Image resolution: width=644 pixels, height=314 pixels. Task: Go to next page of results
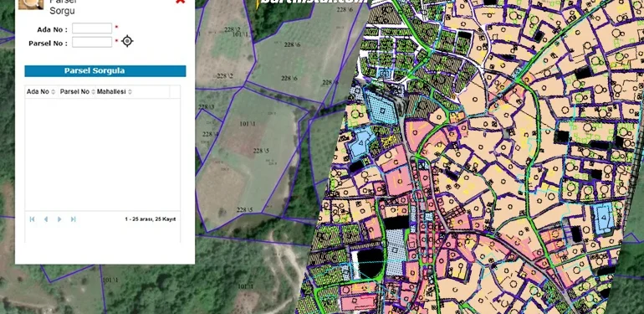coord(59,219)
